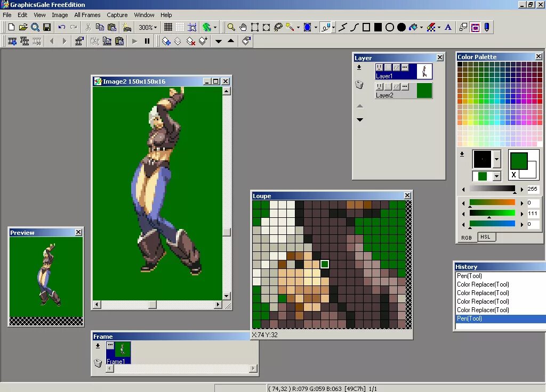546x392 pixels.
Task: Open the Edit menu
Action: pos(22,15)
